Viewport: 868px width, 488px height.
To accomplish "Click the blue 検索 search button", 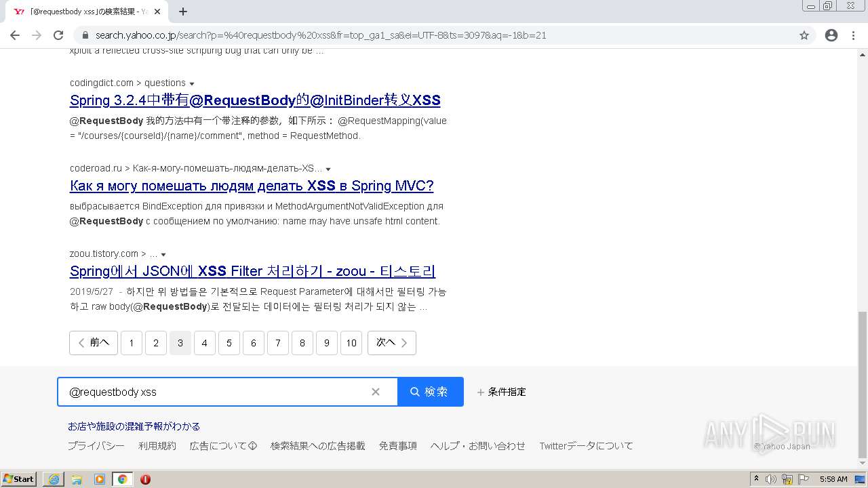I will tap(430, 392).
